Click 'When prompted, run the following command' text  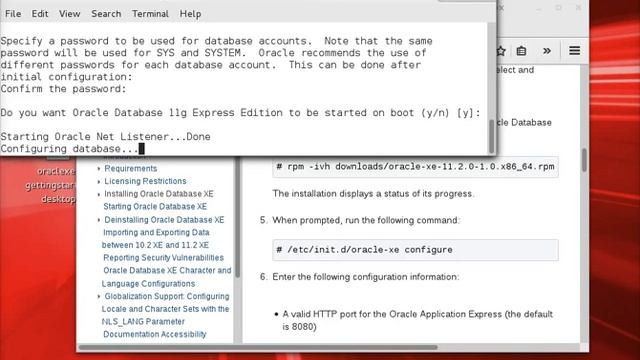tap(366, 220)
